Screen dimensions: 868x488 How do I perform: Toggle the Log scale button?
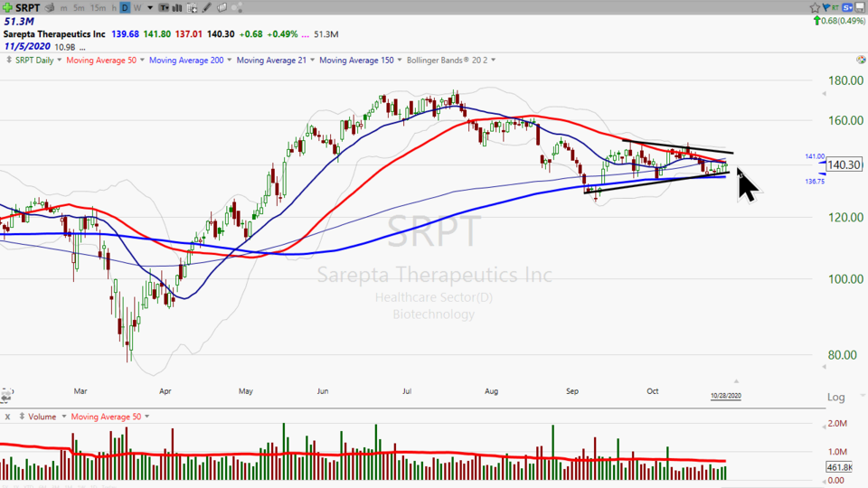(835, 397)
